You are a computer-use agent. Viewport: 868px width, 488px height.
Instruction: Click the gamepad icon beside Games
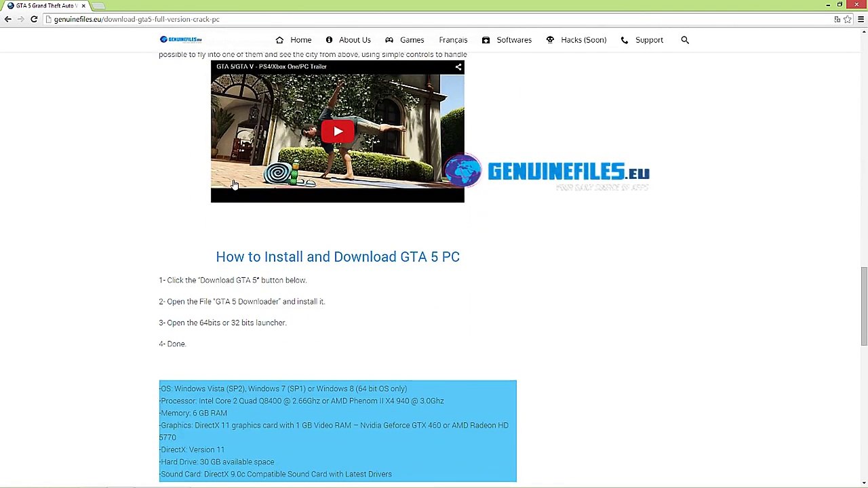coord(389,40)
